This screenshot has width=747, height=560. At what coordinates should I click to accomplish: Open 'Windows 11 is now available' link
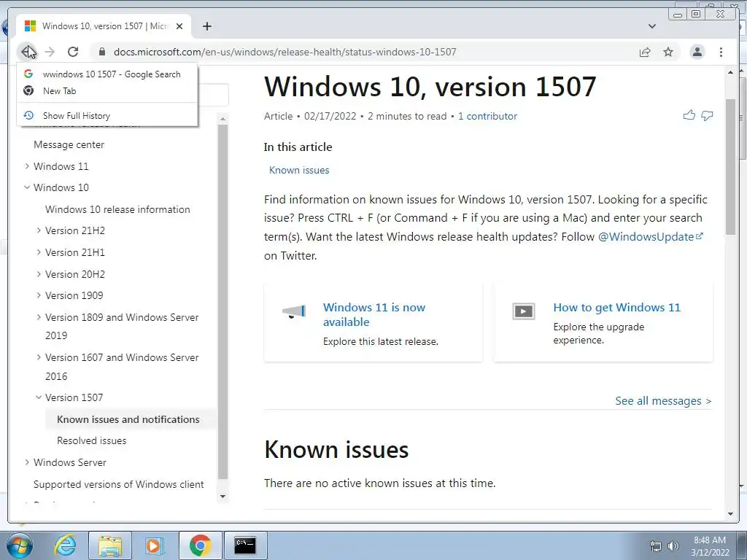click(x=374, y=315)
